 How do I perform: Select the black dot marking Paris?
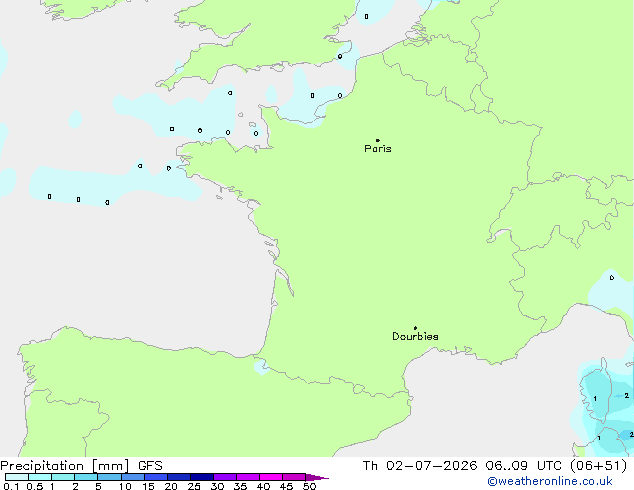tap(378, 140)
